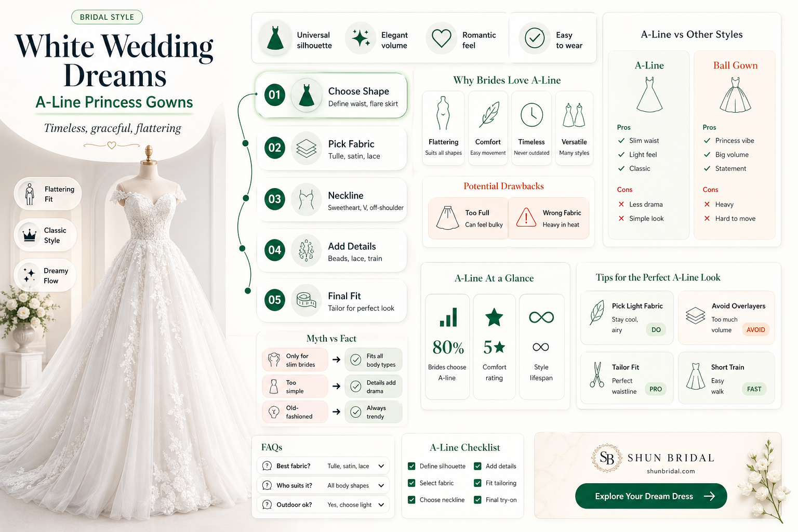Click the Pick Fabric layers icon
The image size is (798, 532).
click(307, 149)
